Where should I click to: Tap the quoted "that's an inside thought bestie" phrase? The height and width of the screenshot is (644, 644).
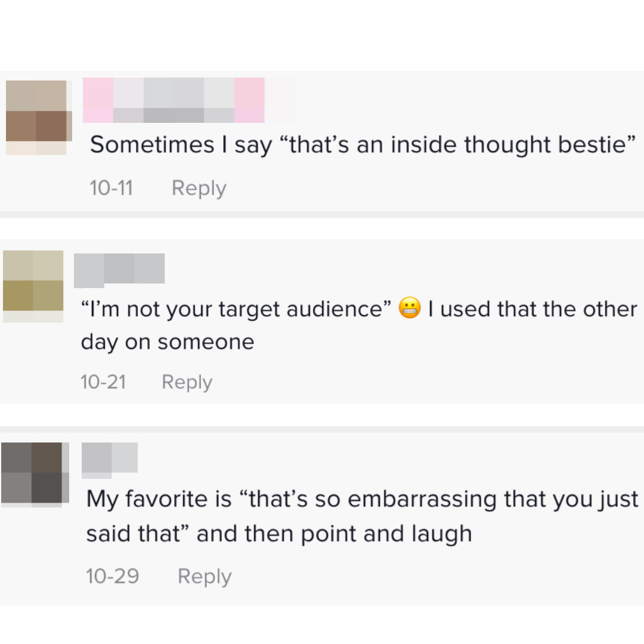click(x=460, y=145)
